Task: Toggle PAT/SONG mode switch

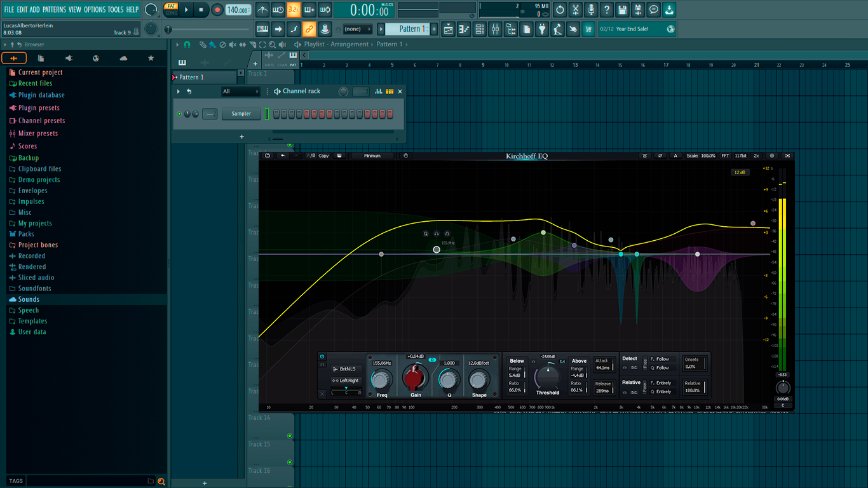Action: (171, 10)
